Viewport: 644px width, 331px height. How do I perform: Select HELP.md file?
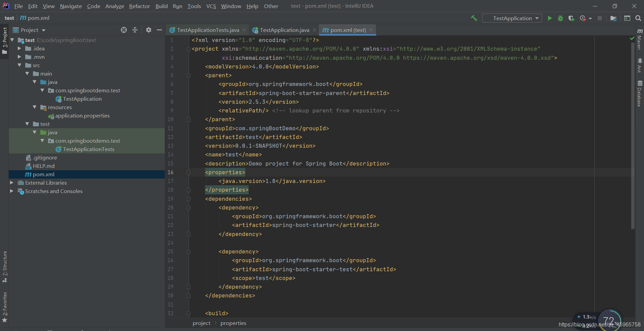coord(44,166)
